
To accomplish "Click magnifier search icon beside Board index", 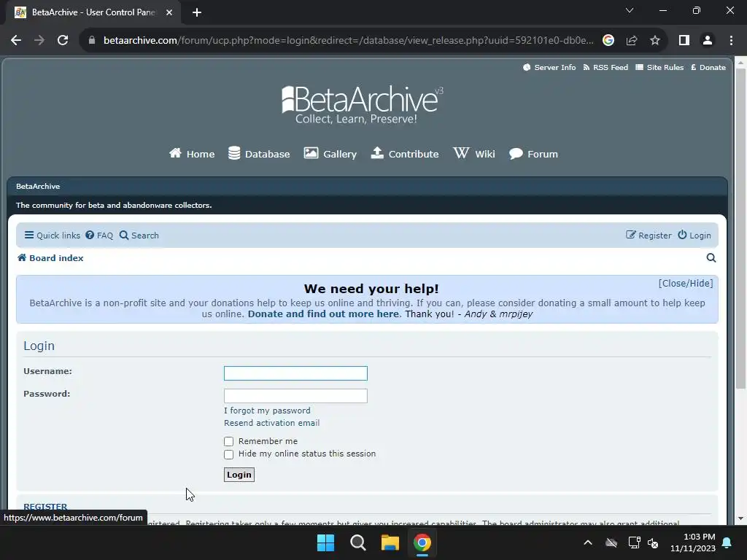I will pos(711,258).
